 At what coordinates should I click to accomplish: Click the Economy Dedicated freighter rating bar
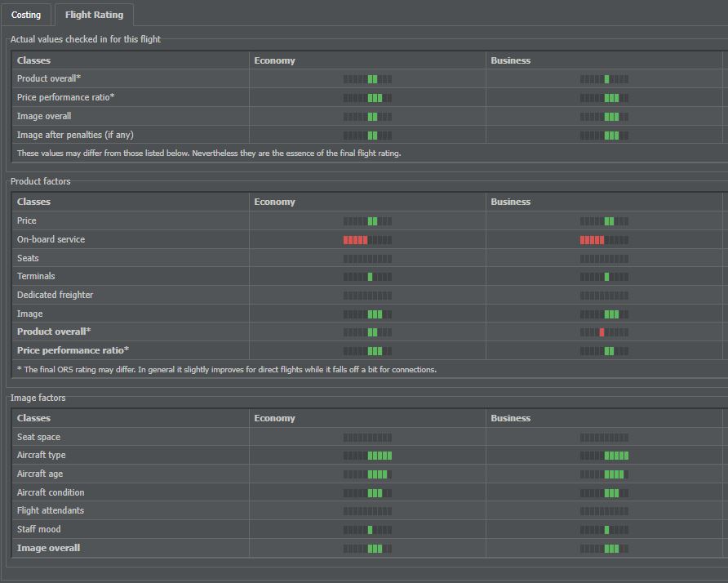[367, 296]
